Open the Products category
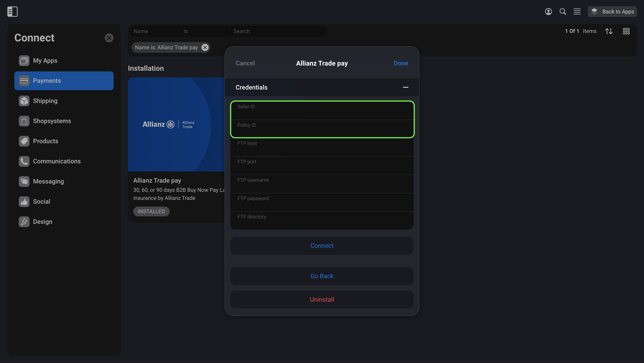644x363 pixels. tap(64, 141)
